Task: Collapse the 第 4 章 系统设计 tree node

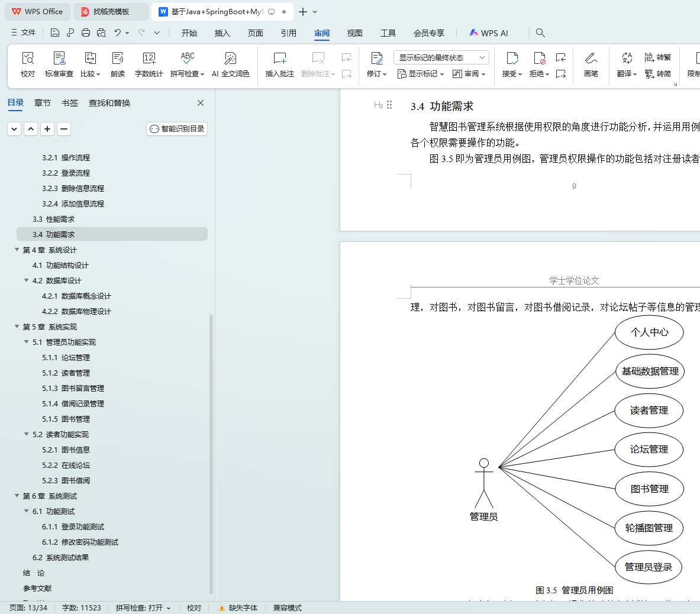Action: 17,250
